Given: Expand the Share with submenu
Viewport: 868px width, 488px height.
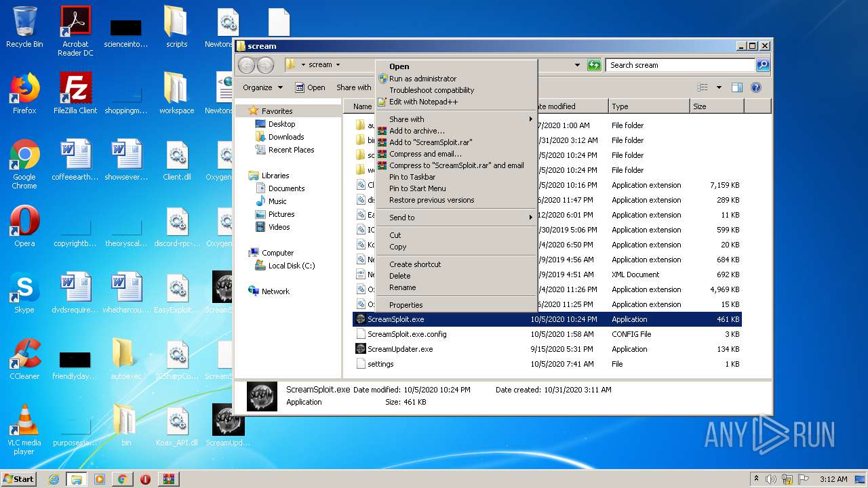Looking at the screenshot, I should (x=456, y=119).
